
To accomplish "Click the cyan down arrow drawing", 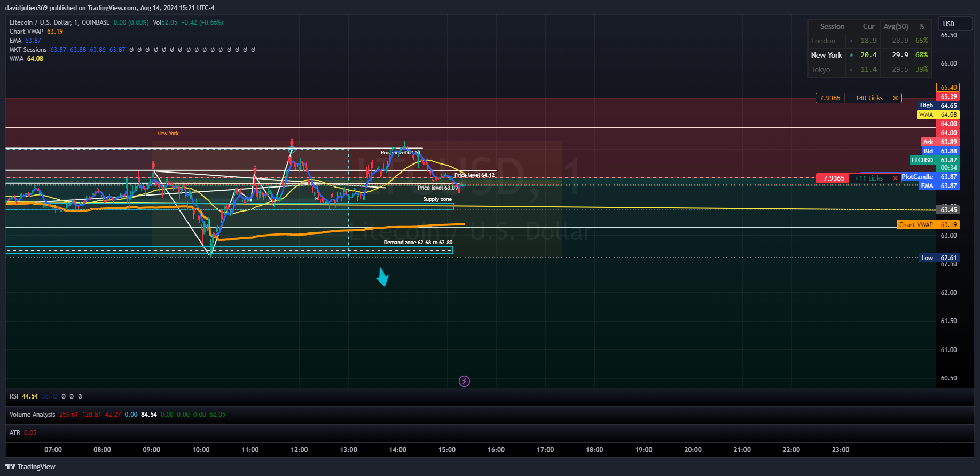I will tap(382, 277).
